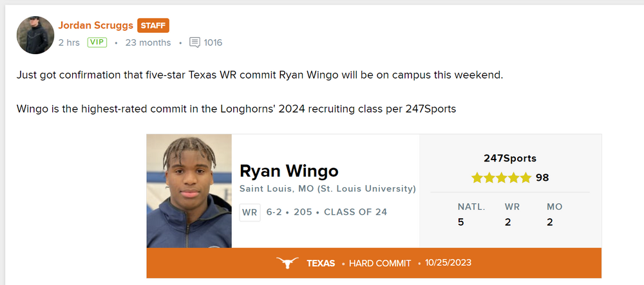Click the 98 rating score

542,178
